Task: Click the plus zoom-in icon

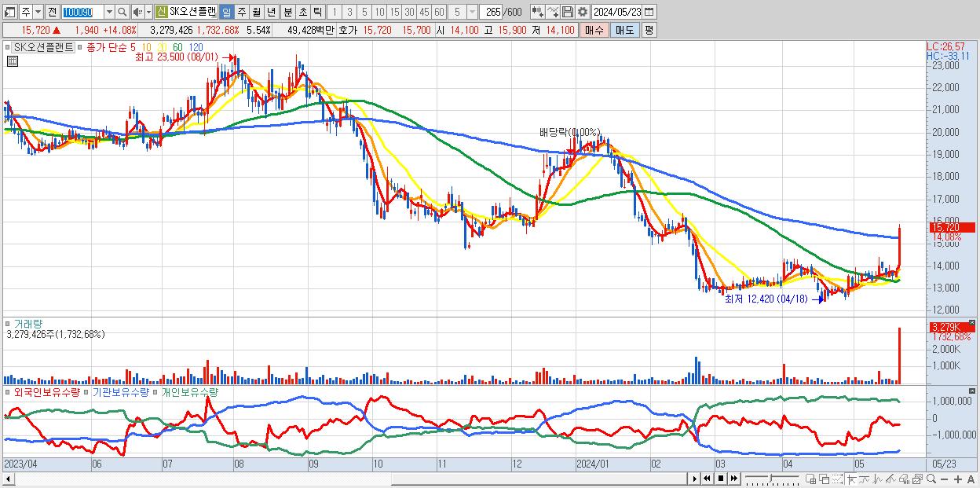Action: point(958,479)
